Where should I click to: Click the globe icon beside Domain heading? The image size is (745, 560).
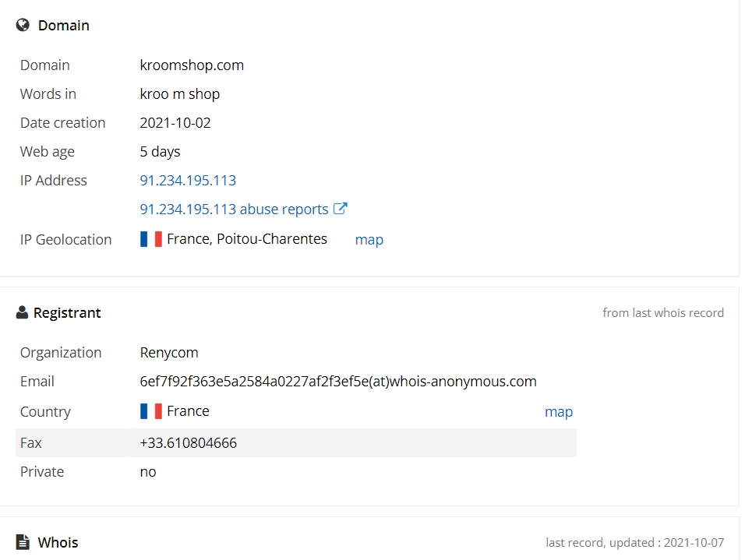coord(23,25)
